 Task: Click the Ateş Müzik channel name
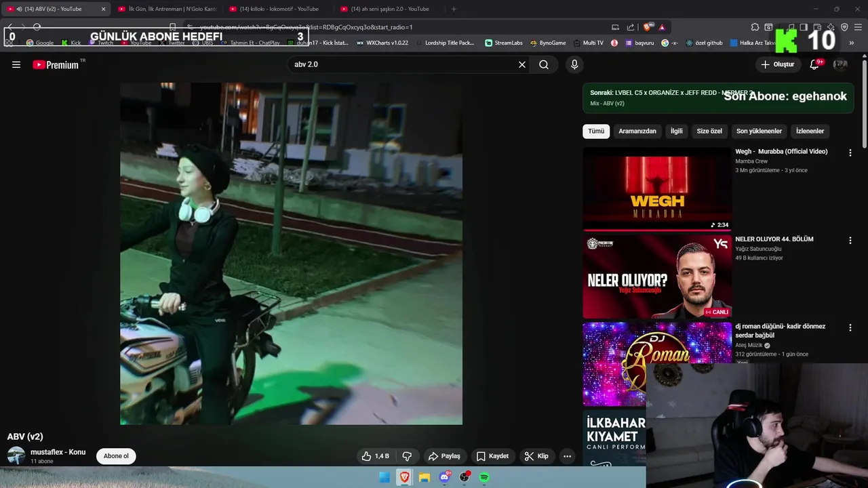click(749, 345)
